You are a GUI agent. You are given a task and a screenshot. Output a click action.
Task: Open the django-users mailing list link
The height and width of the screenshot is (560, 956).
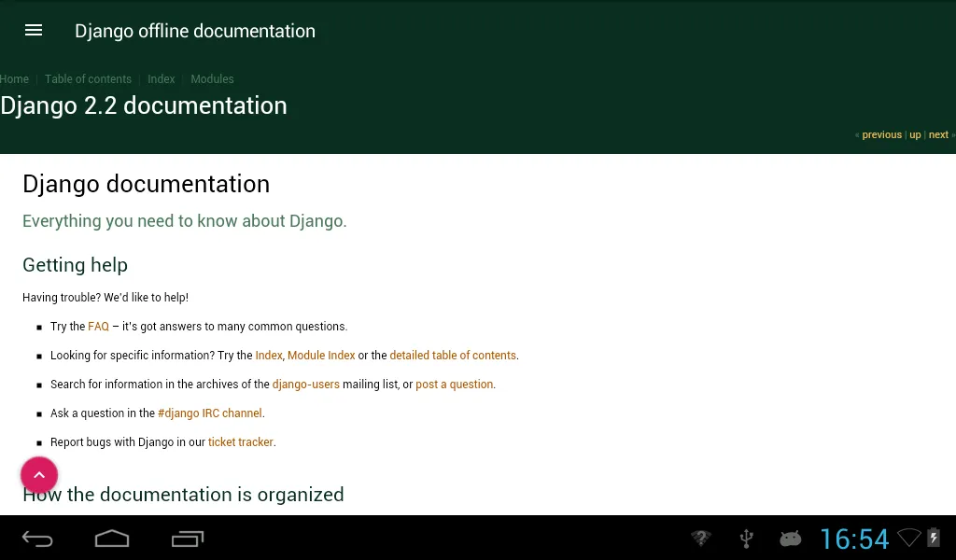pos(306,385)
